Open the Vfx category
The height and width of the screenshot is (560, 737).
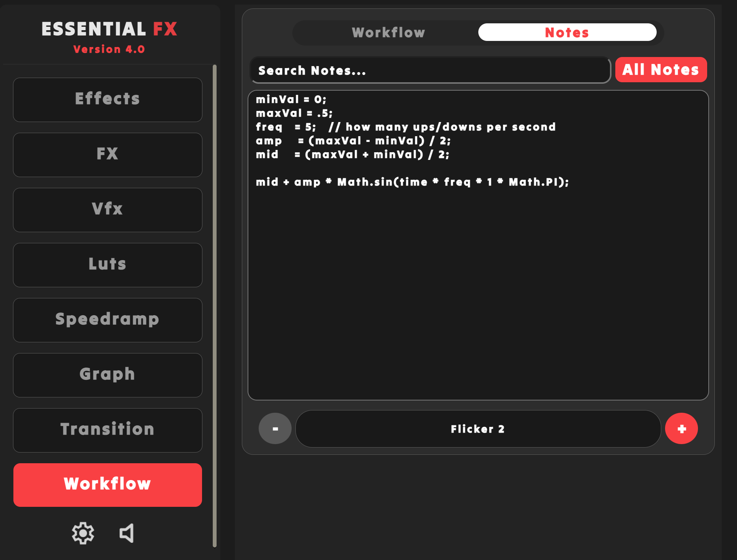[x=108, y=210]
